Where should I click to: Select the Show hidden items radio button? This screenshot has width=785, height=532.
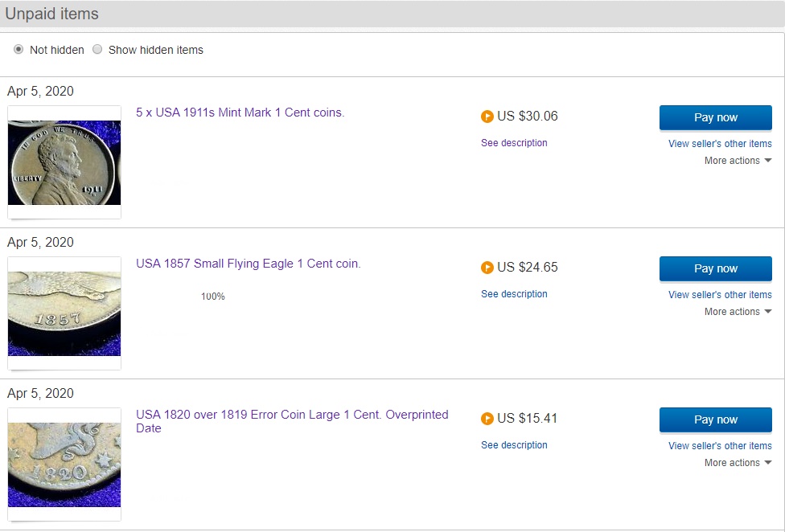[97, 50]
